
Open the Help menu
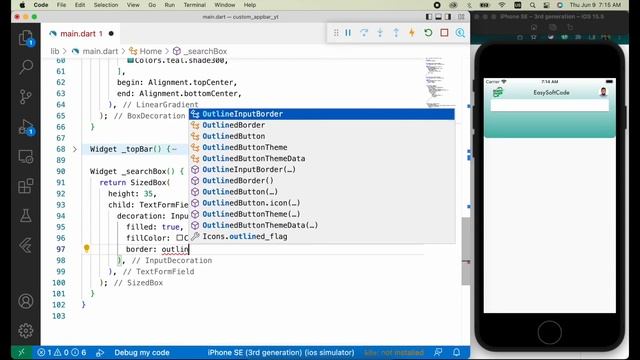click(x=250, y=5)
